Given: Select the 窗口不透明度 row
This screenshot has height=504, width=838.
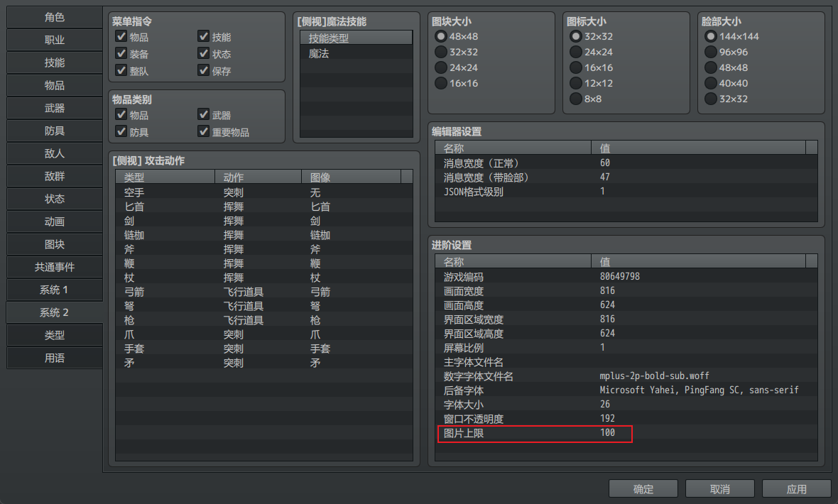Looking at the screenshot, I should (626, 419).
